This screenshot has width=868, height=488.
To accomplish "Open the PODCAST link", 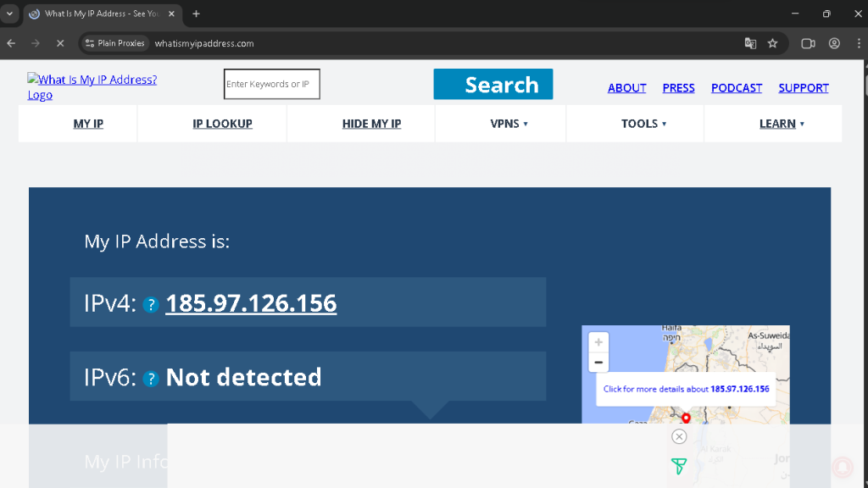I will (x=737, y=88).
